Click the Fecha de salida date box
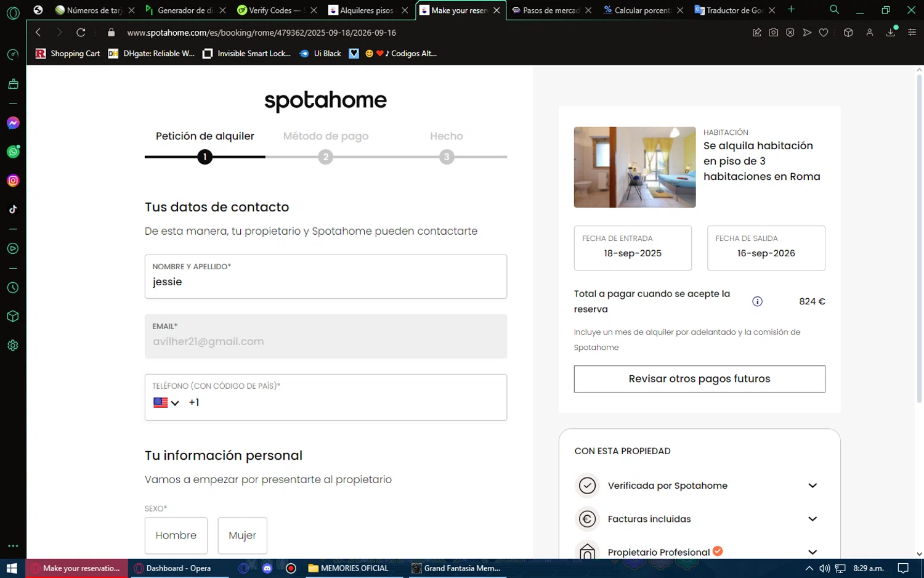This screenshot has height=578, width=924. (x=766, y=248)
